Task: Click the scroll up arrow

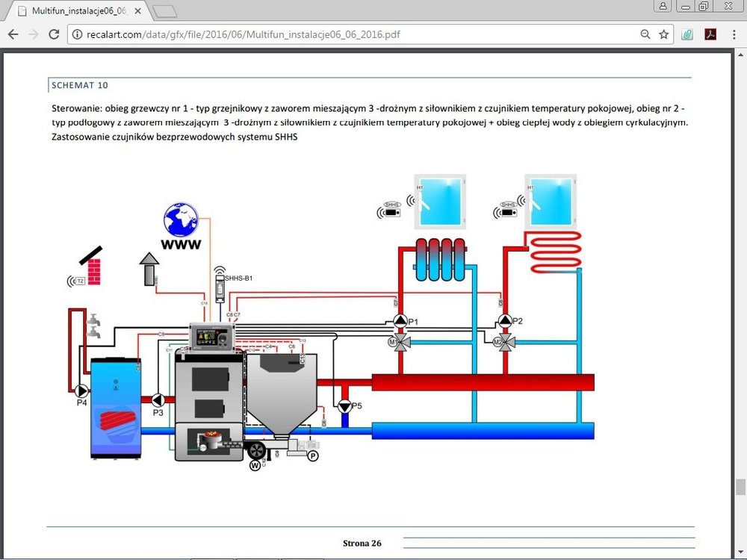Action: click(740, 55)
